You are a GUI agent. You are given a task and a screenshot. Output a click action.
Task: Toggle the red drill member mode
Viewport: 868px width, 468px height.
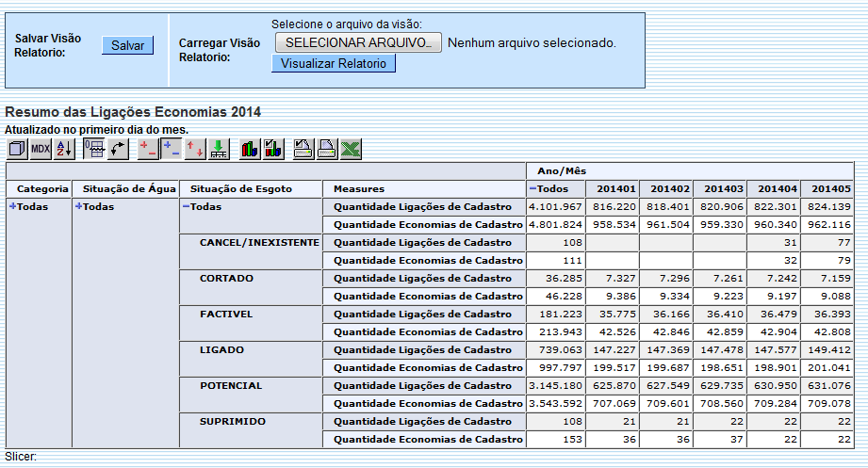click(x=148, y=149)
